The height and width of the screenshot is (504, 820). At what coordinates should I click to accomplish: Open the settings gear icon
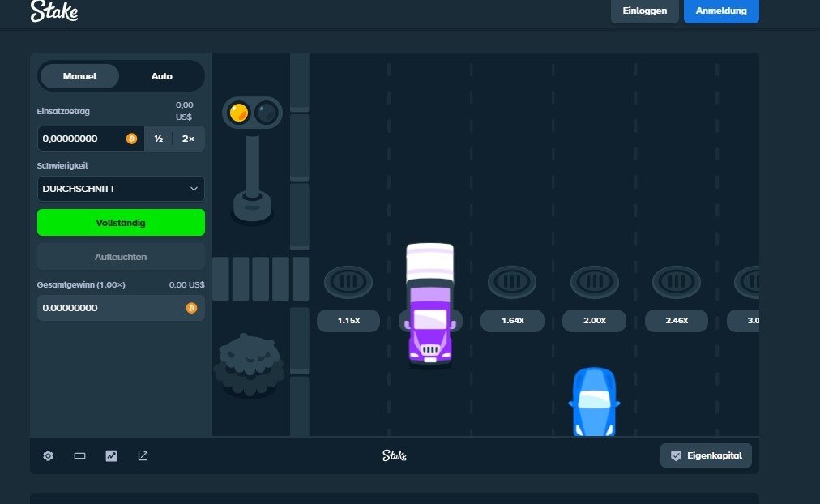48,456
